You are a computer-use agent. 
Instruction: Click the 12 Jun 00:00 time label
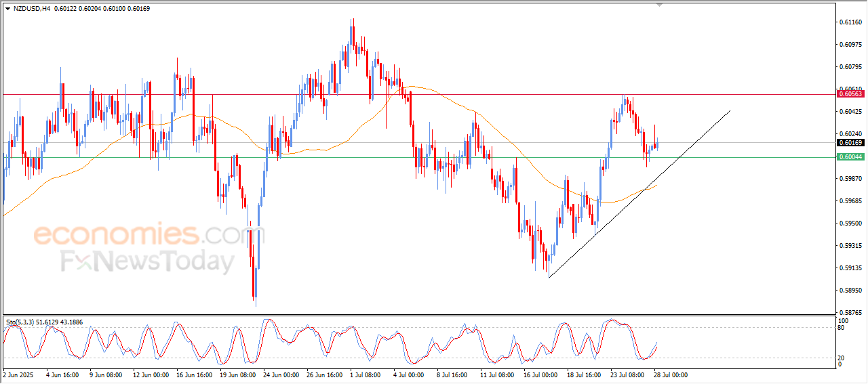coord(150,375)
